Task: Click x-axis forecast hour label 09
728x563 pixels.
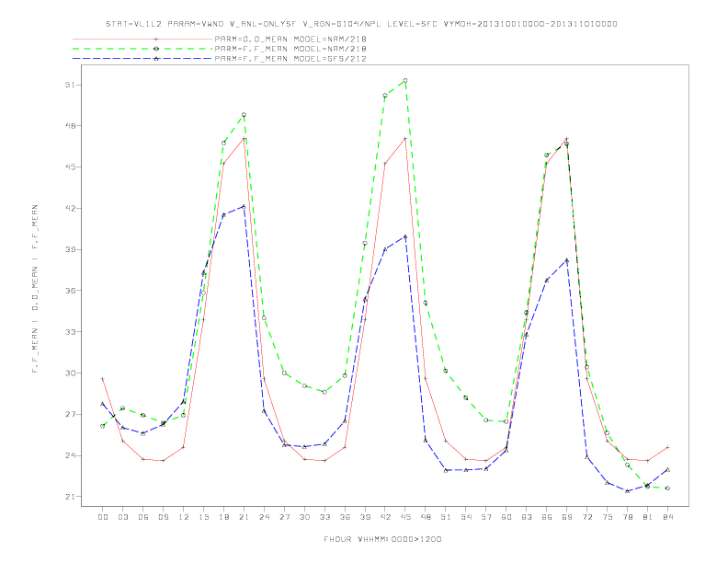Action: point(163,517)
